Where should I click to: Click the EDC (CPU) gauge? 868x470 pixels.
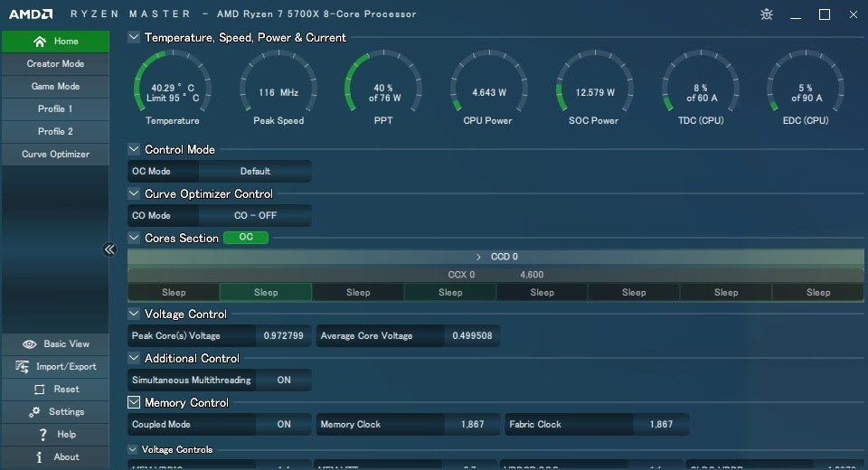click(806, 88)
